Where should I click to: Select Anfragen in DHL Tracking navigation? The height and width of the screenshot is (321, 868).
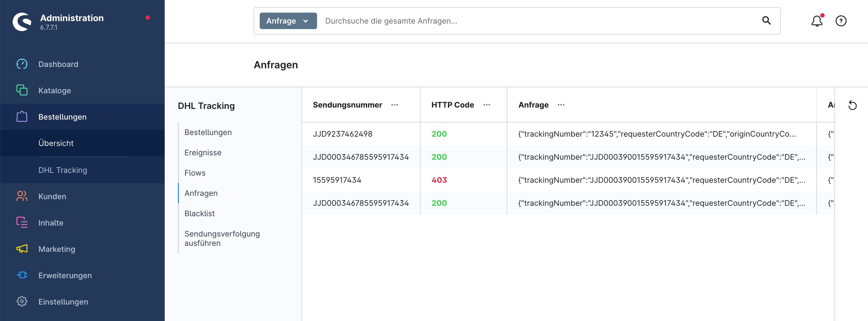coord(201,193)
